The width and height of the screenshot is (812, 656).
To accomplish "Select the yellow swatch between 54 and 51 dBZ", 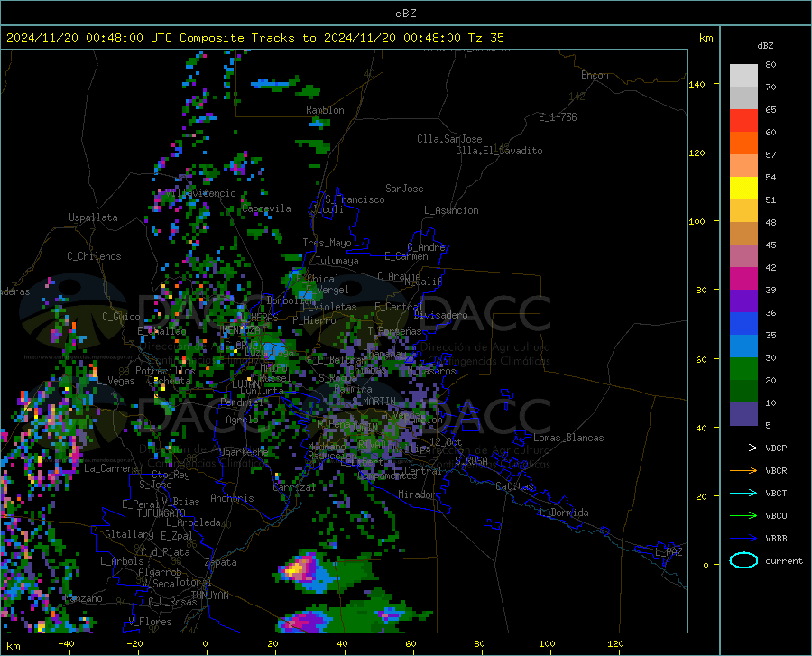I will point(743,189).
